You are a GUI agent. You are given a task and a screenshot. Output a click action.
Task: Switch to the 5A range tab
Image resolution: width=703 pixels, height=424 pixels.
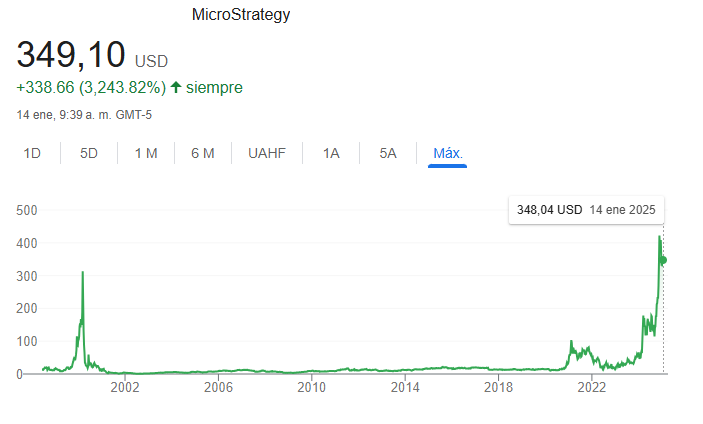(388, 153)
